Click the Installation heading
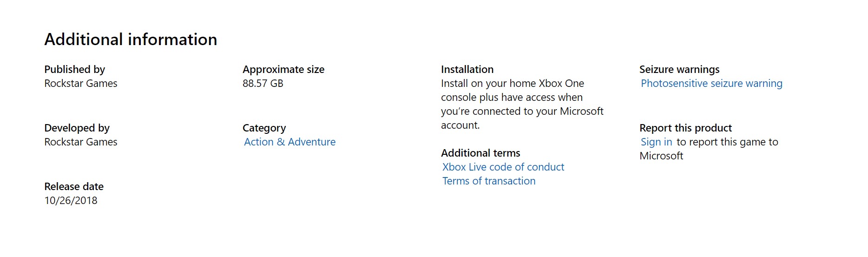Viewport: 868px width, 257px height. pyautogui.click(x=467, y=70)
